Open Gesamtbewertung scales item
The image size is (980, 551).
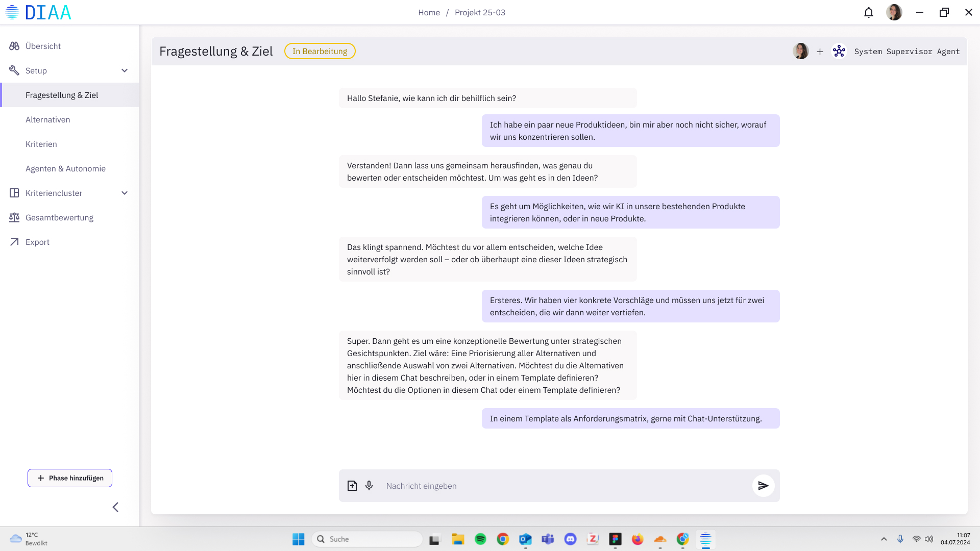(x=59, y=217)
